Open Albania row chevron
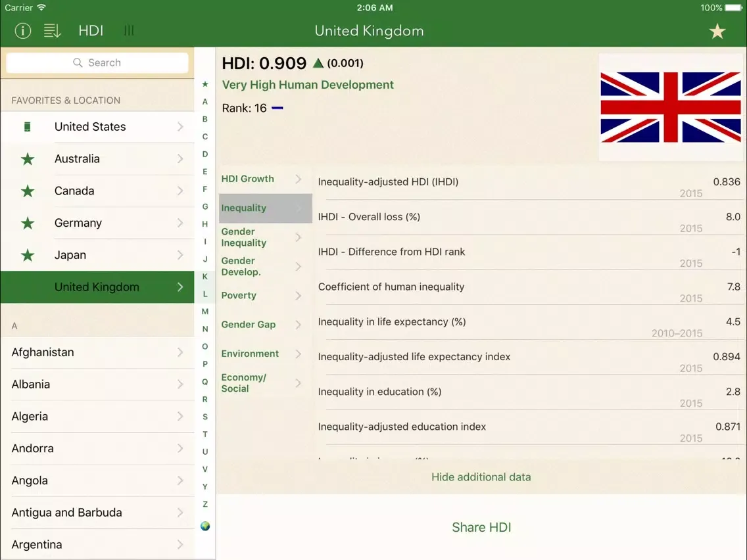747x560 pixels. click(180, 385)
